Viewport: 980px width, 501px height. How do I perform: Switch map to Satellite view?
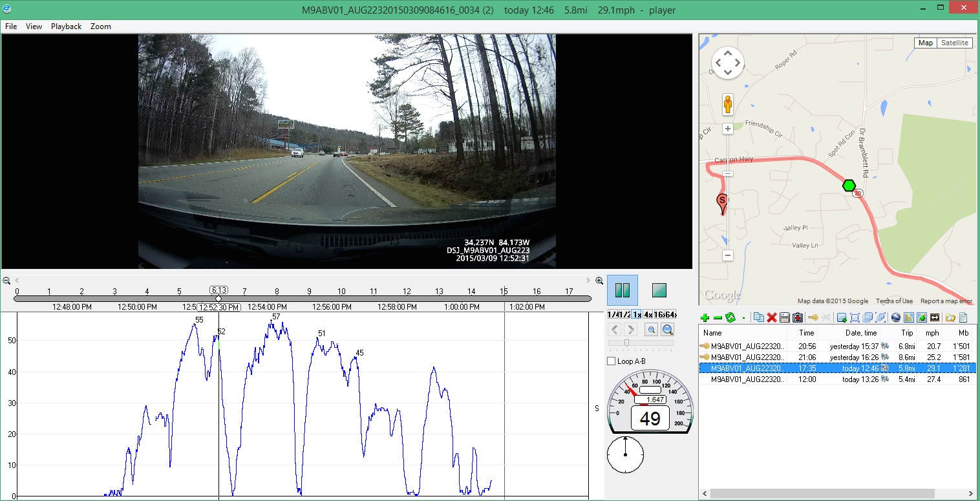954,43
